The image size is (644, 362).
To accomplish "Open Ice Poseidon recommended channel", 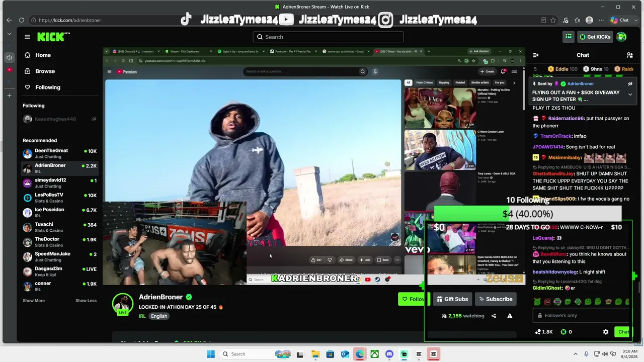I will [59, 212].
